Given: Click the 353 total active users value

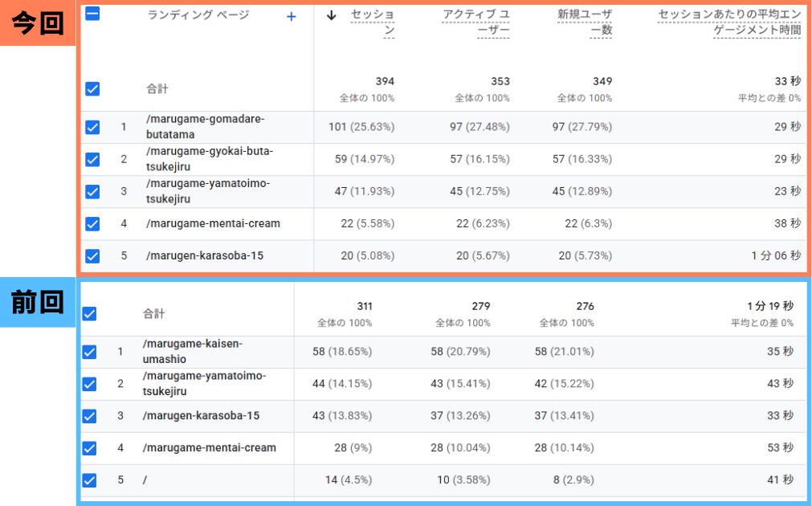Looking at the screenshot, I should (500, 81).
